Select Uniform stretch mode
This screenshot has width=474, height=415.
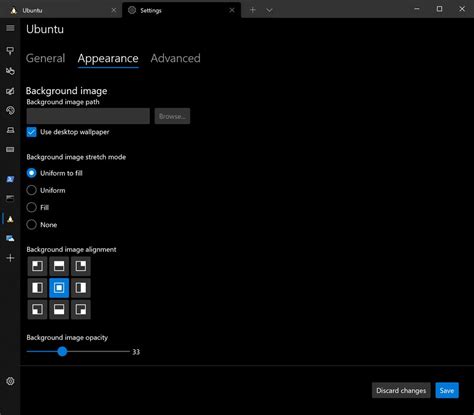(x=31, y=190)
